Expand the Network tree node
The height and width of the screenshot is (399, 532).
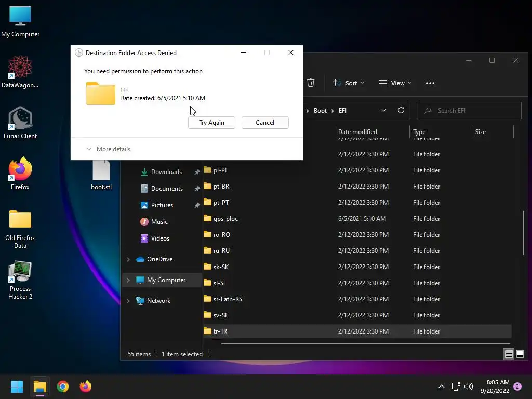[x=128, y=301]
